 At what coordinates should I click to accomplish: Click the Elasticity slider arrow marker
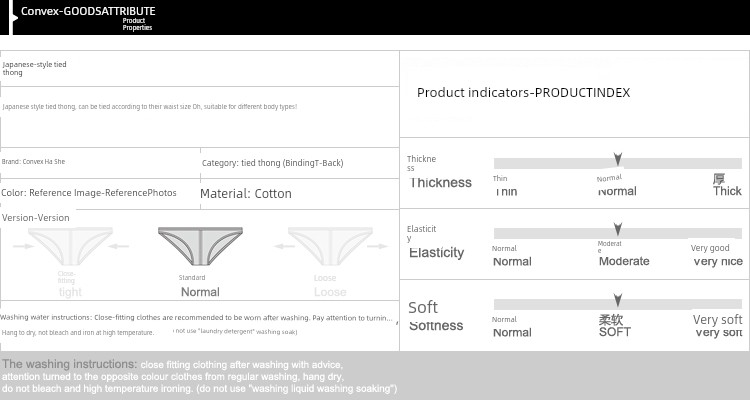(x=618, y=229)
